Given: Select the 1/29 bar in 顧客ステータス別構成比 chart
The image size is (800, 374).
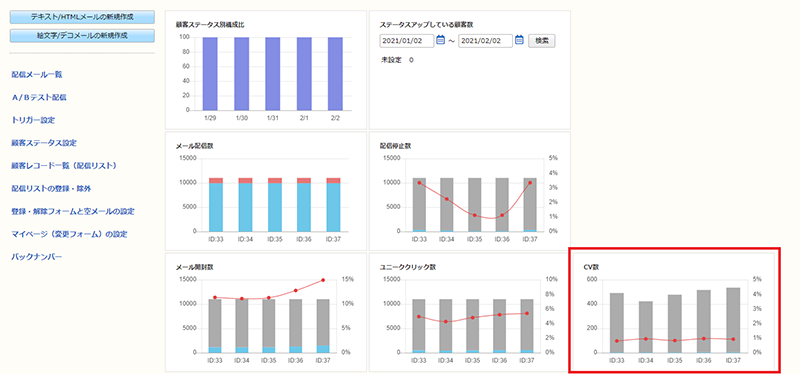Looking at the screenshot, I should point(210,73).
